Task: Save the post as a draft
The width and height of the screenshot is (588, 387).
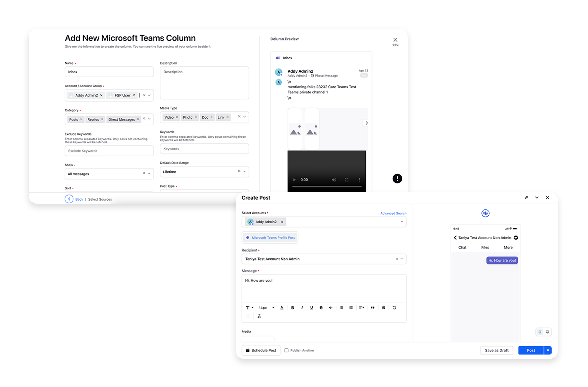Action: click(497, 350)
